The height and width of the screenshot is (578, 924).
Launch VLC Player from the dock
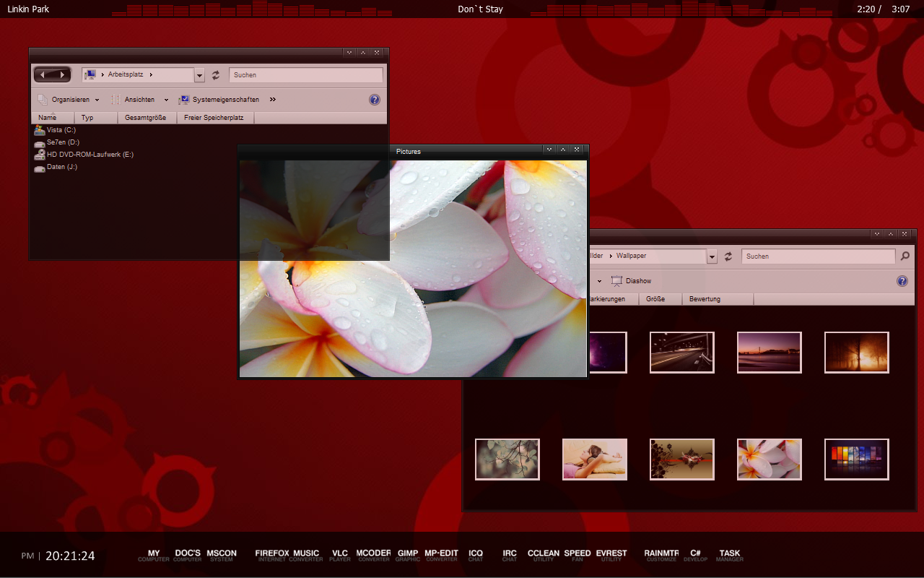click(340, 556)
